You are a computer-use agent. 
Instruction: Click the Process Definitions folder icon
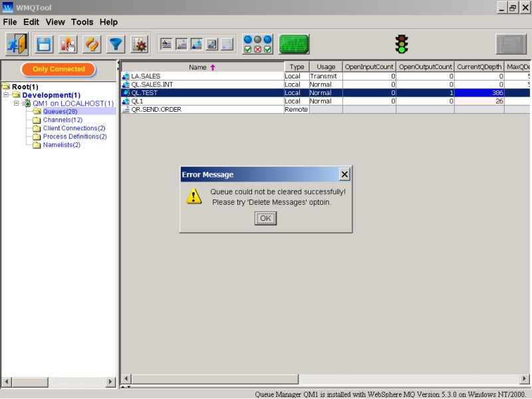(x=37, y=137)
